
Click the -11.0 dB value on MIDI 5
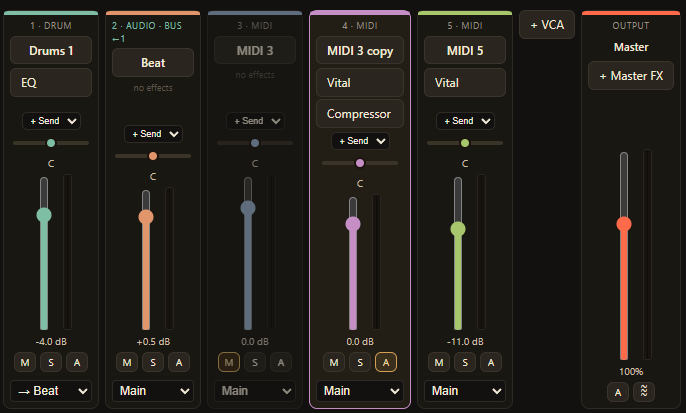tap(465, 342)
